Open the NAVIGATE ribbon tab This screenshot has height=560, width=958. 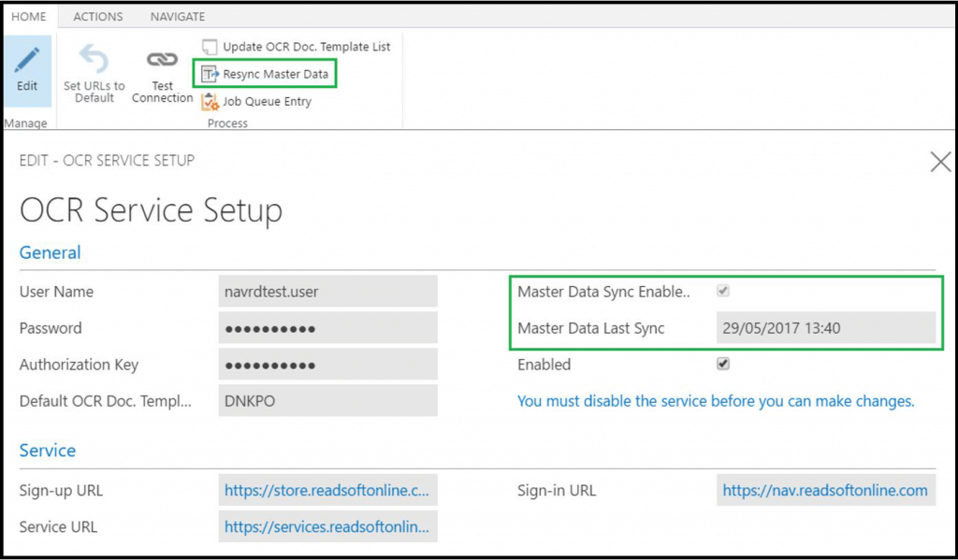pos(178,17)
